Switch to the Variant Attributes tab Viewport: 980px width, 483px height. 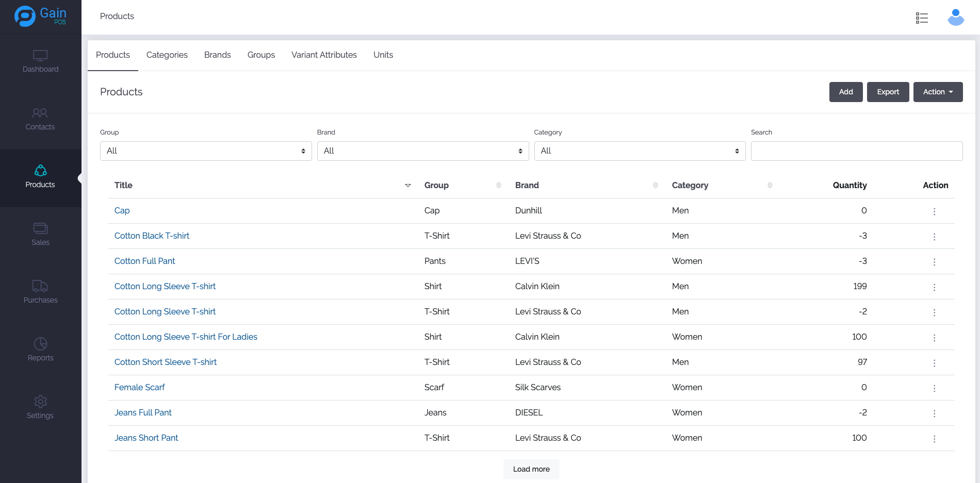tap(324, 55)
